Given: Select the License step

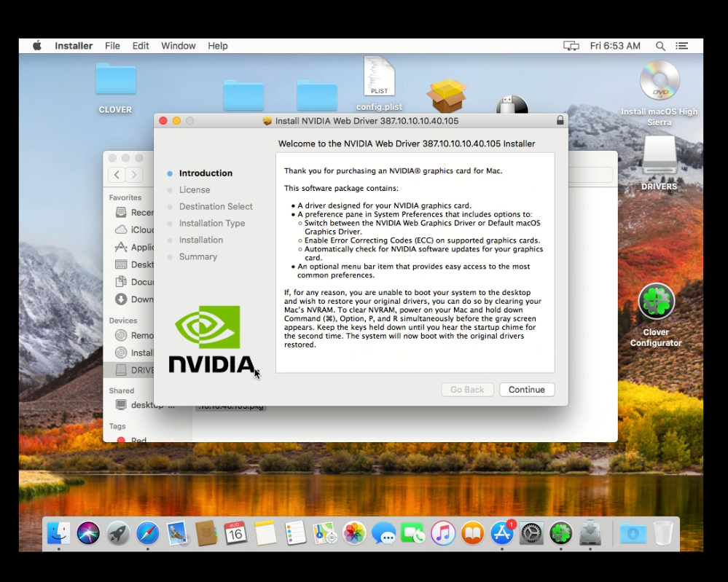Looking at the screenshot, I should 195,190.
